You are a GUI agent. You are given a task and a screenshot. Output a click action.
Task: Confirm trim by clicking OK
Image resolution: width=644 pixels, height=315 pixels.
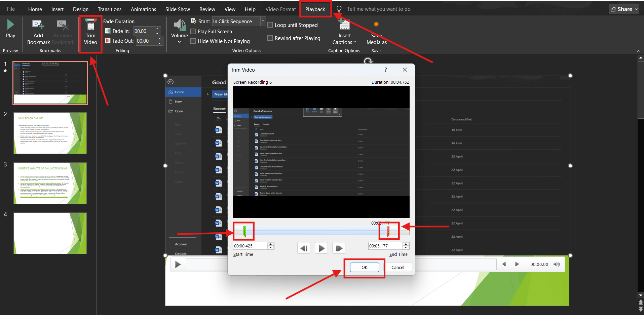click(364, 267)
